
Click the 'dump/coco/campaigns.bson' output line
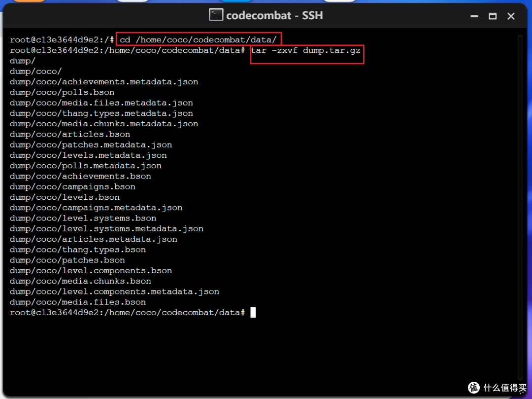72,187
